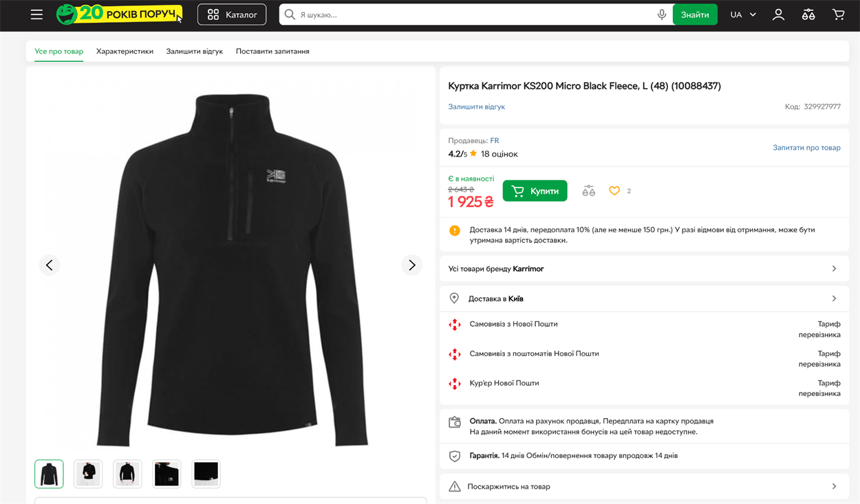This screenshot has height=504, width=860.
Task: Click the complaint warning triangle icon
Action: click(454, 486)
